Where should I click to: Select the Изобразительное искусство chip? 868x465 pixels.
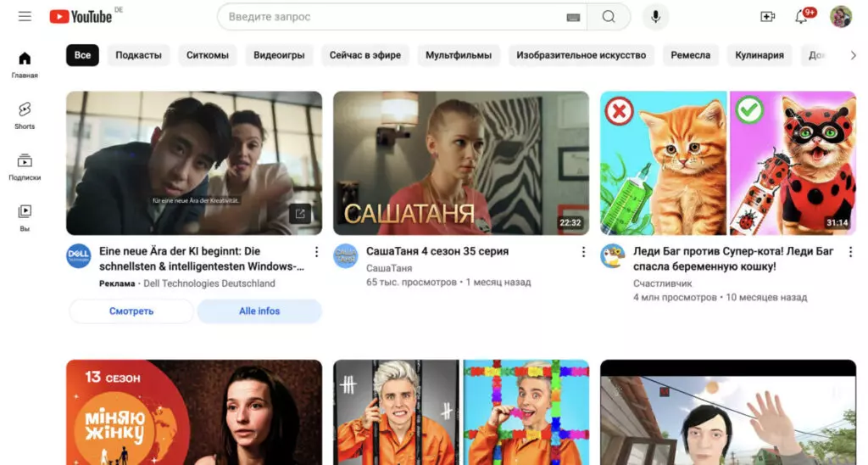click(x=581, y=55)
